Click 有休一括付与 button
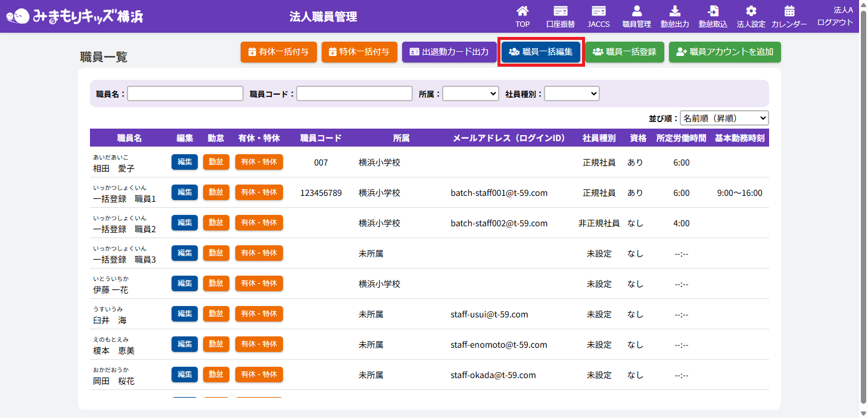868x418 pixels. coord(278,52)
